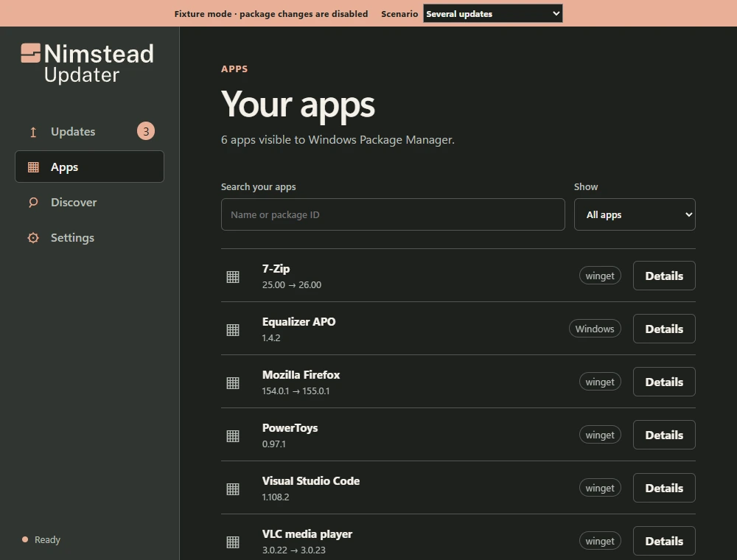The image size is (737, 560).
Task: Click the small APPS section label
Action: tap(234, 69)
